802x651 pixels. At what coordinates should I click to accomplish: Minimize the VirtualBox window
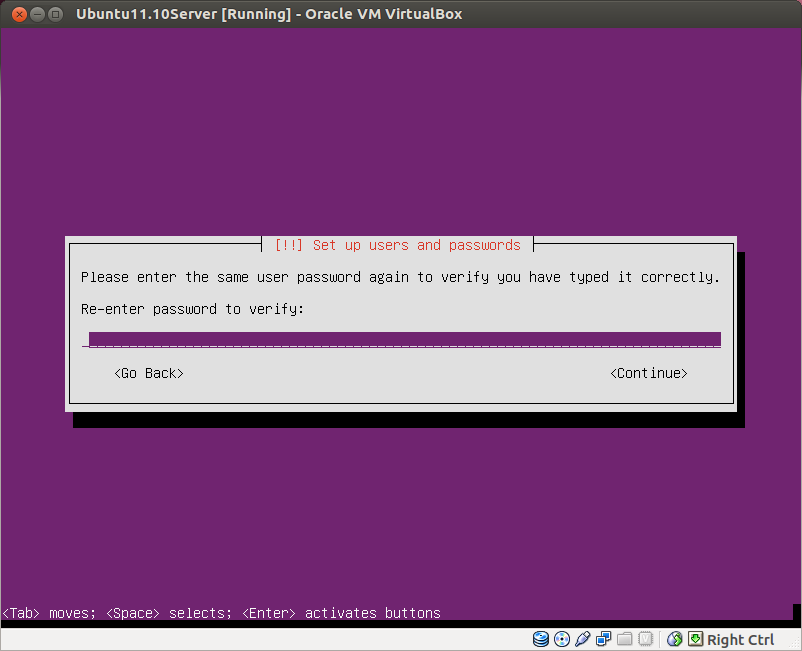(36, 14)
